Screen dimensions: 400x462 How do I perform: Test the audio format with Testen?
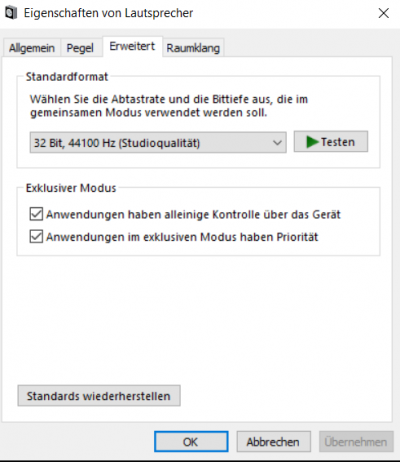coord(331,142)
